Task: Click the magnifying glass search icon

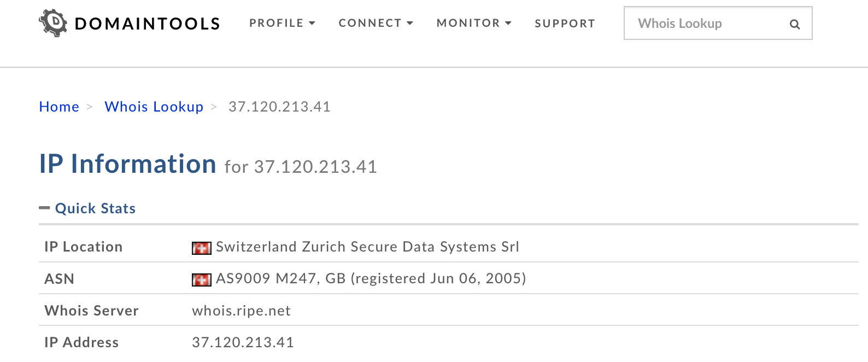Action: [795, 24]
